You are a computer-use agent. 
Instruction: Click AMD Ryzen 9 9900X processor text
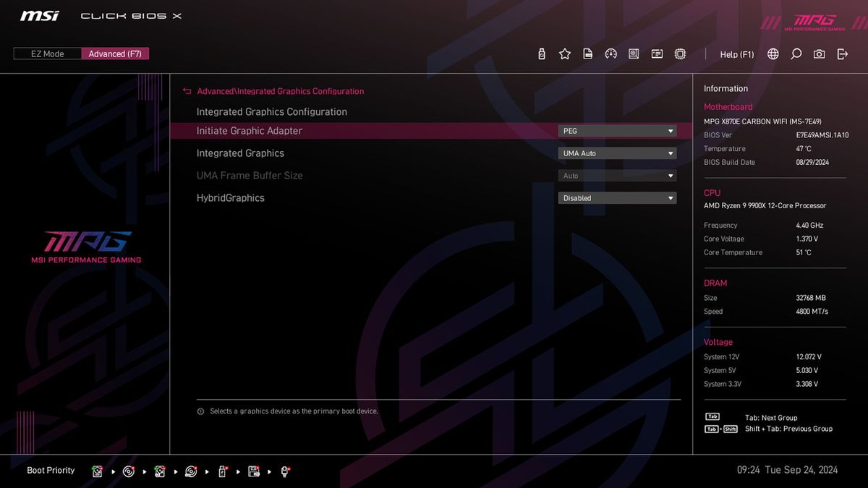pos(765,206)
